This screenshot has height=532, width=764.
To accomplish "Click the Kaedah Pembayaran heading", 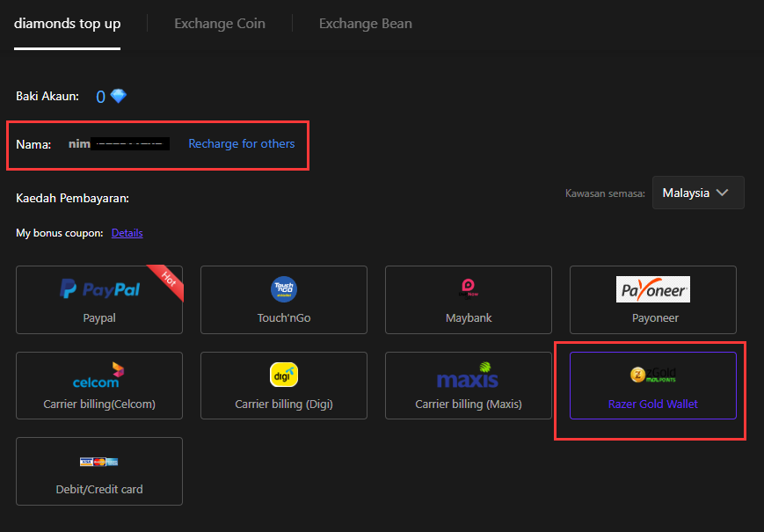I will pyautogui.click(x=73, y=198).
